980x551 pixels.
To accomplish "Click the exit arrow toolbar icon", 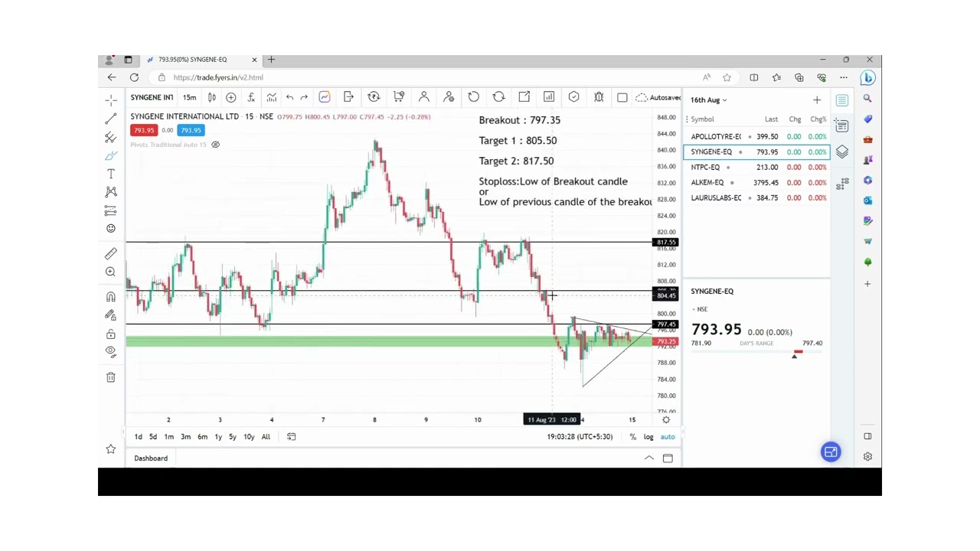I will [349, 96].
